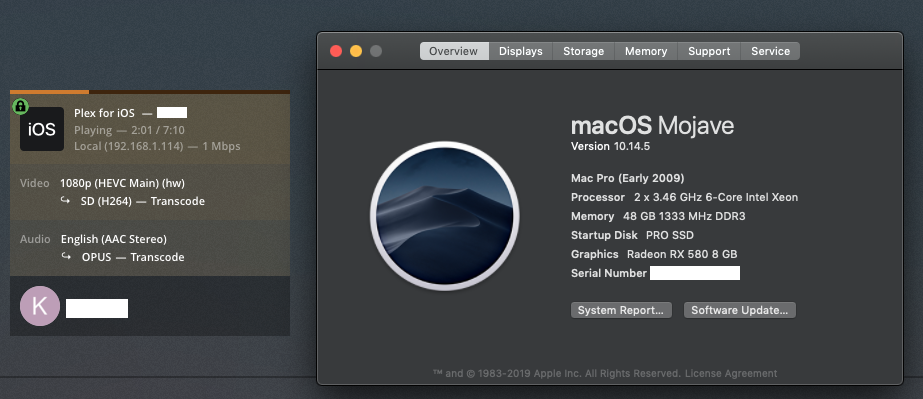
Task: Click the iOS device icon in Plex
Action: tap(42, 129)
